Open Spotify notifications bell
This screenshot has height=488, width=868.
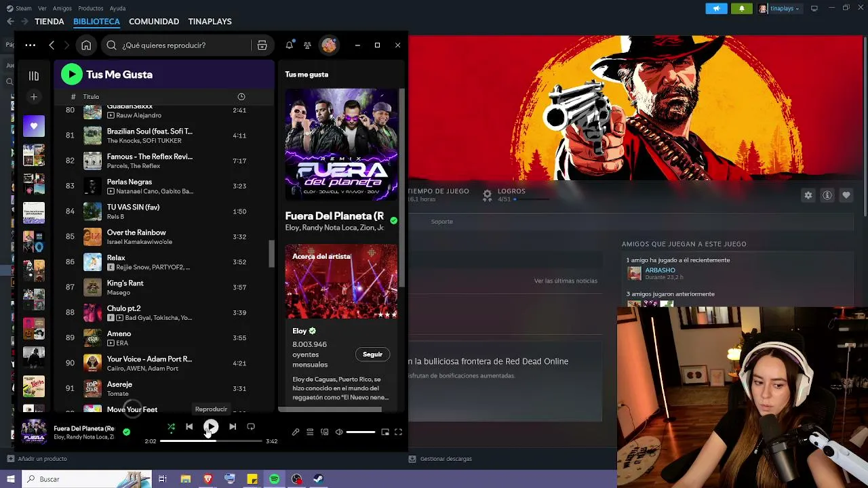pos(290,45)
